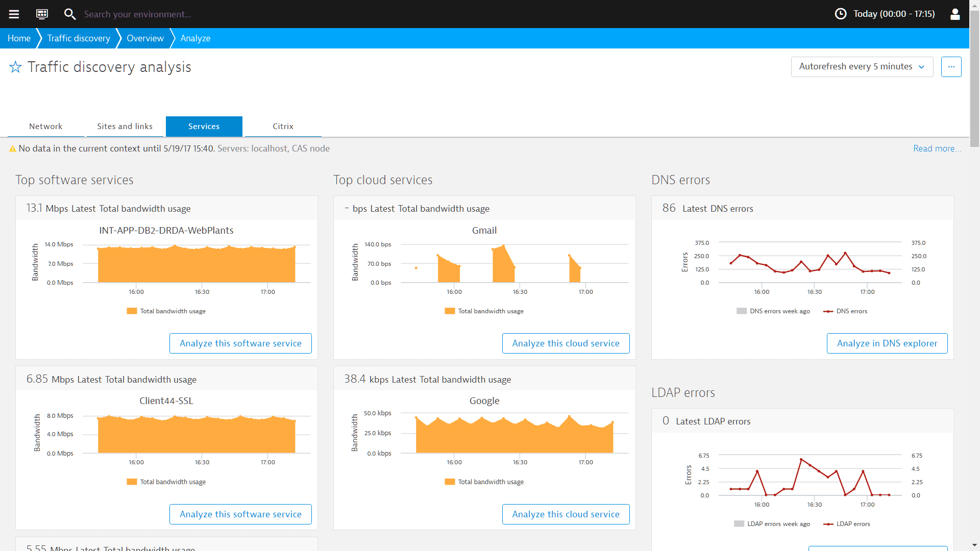Go to Traffic discovery breadcrumb
The image size is (980, 551).
[79, 38]
